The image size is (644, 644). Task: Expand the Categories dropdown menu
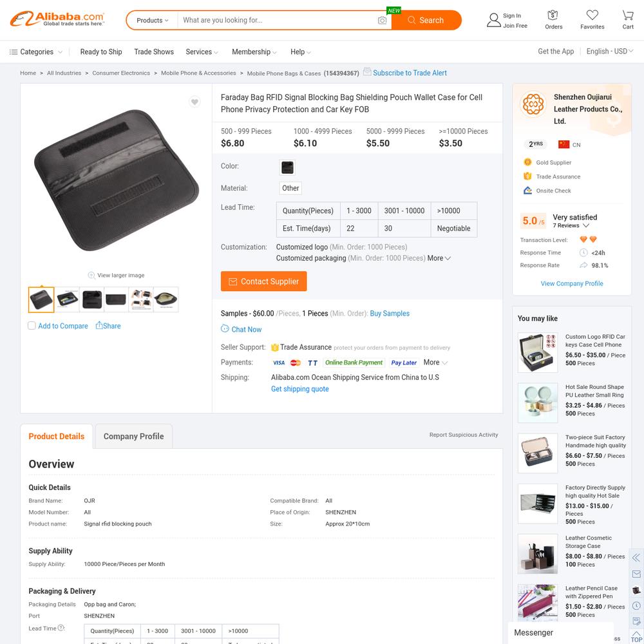(x=36, y=52)
